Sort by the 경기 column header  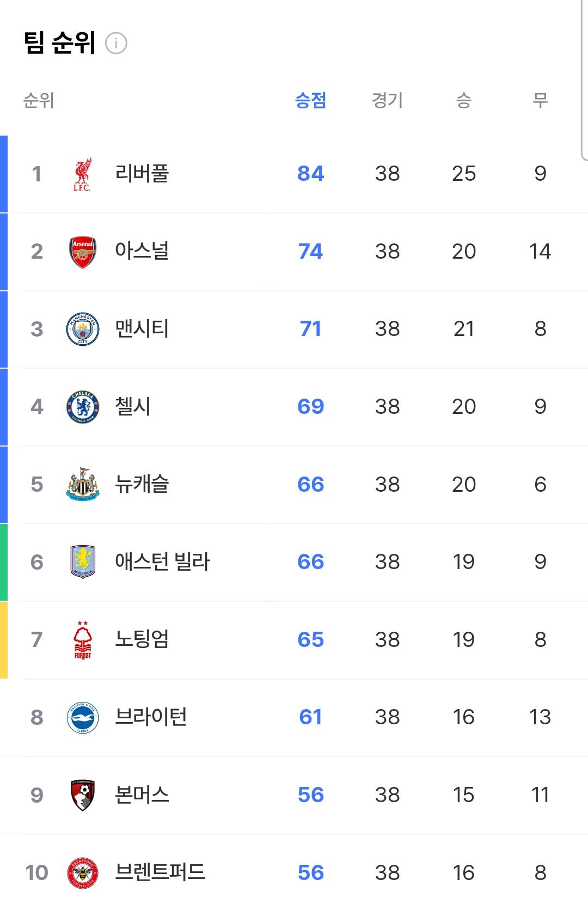pyautogui.click(x=387, y=100)
